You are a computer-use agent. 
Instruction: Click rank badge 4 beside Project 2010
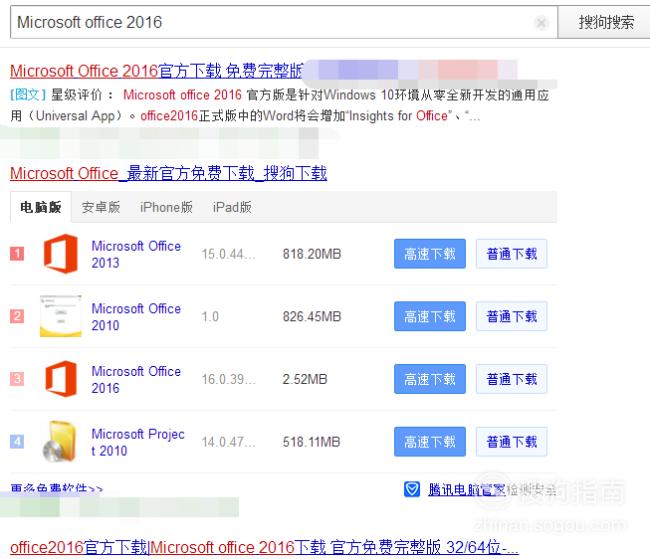click(17, 441)
